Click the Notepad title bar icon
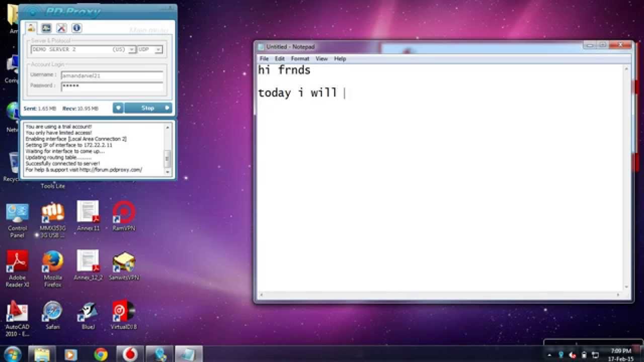Screen dimensions: 644x362 (261, 47)
